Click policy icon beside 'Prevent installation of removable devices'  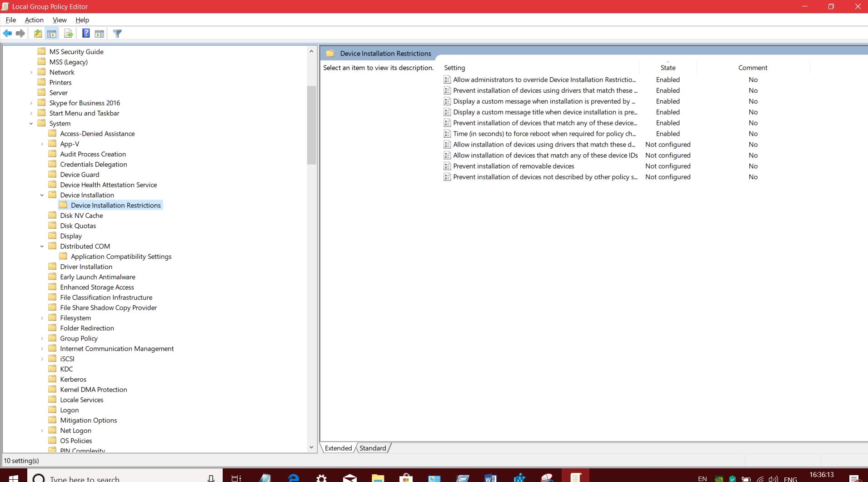(x=448, y=166)
